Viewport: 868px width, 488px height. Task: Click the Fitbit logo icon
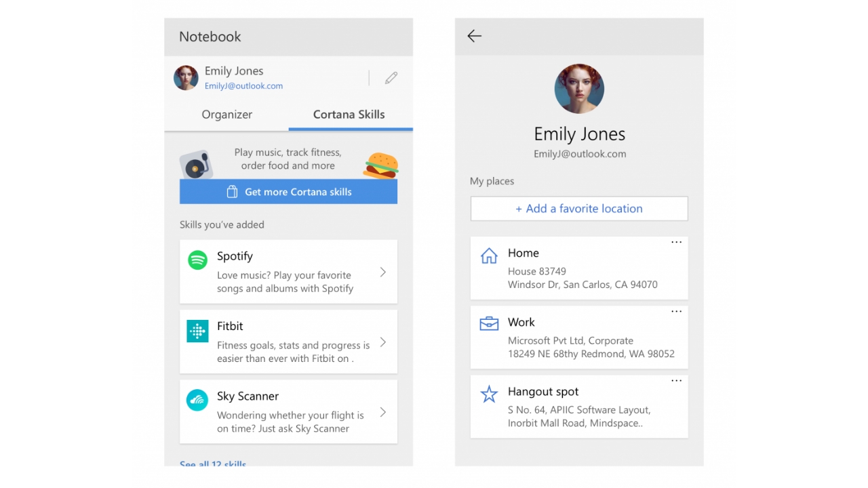click(x=197, y=331)
